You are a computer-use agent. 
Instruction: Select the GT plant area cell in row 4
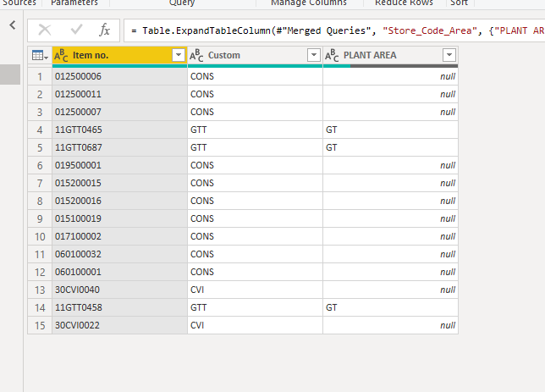pos(390,130)
